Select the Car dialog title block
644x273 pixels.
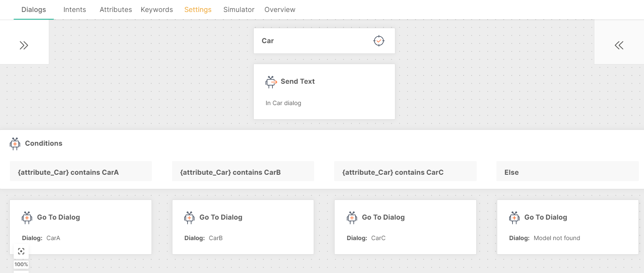pyautogui.click(x=312, y=41)
